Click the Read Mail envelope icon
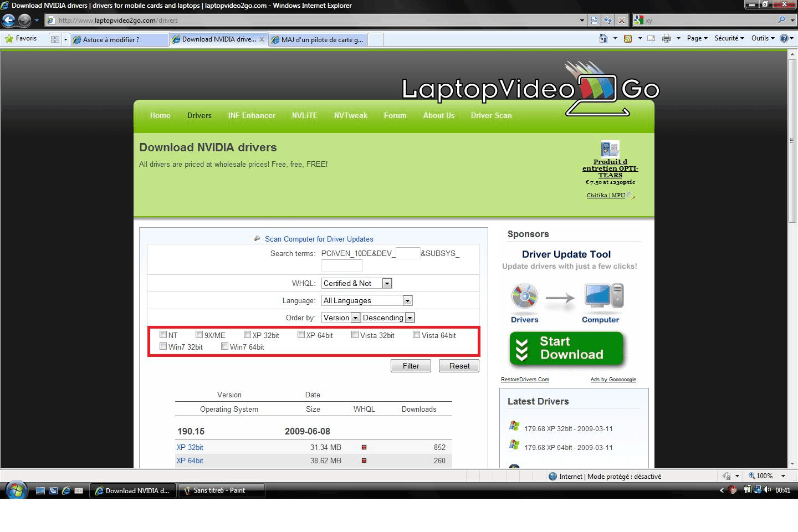Screen dimensions: 798x532 click(x=651, y=38)
